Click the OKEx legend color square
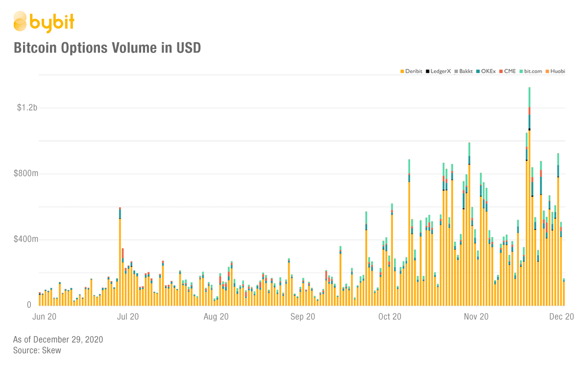Screen dimensions: 588x368 477,71
